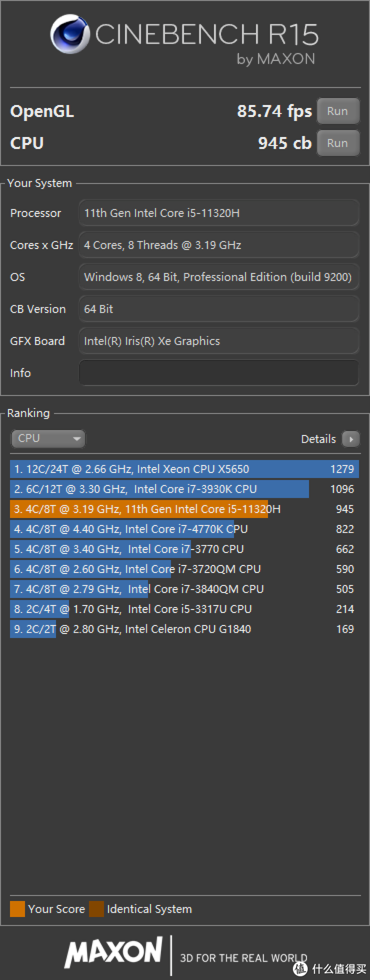The height and width of the screenshot is (980, 370).
Task: Click the Details arrow icon
Action: point(351,439)
